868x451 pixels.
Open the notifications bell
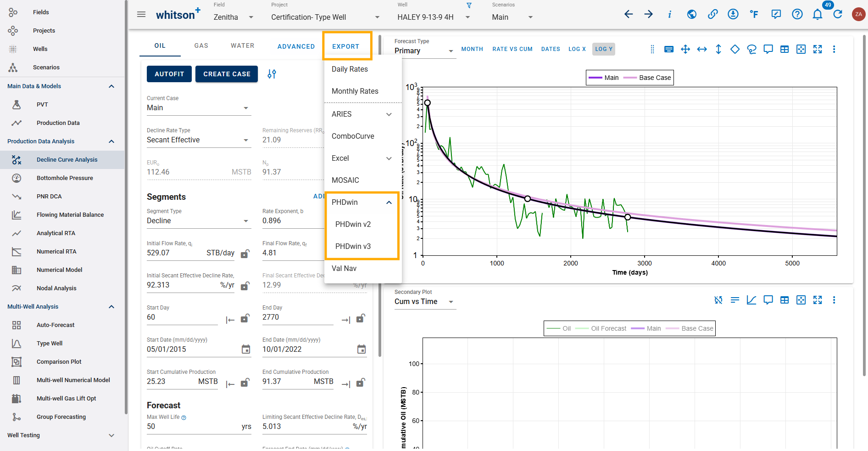point(817,14)
